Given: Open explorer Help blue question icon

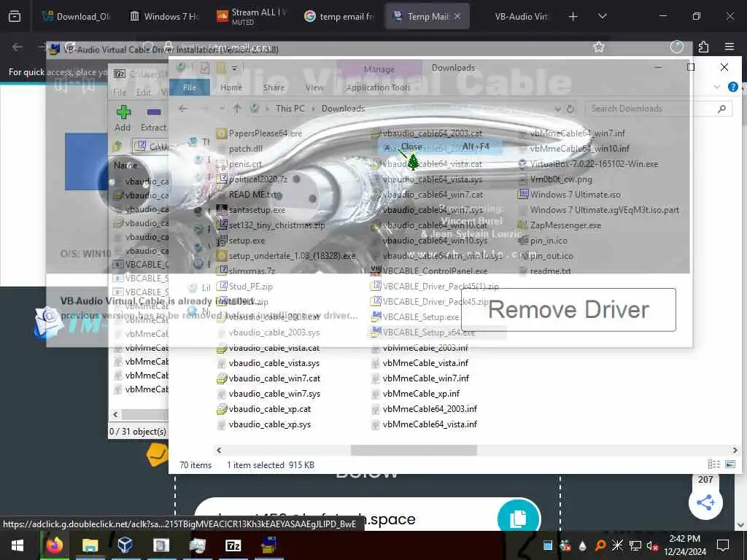Looking at the screenshot, I should click(x=732, y=87).
